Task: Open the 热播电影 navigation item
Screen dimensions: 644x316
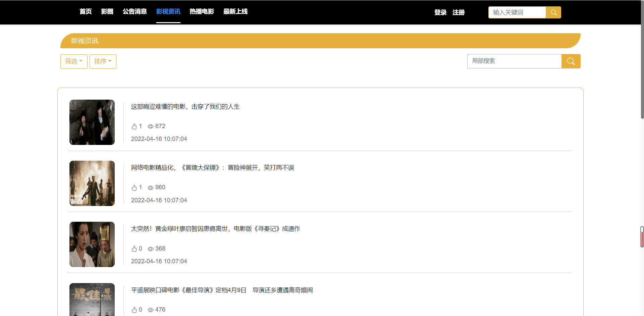Action: (x=202, y=12)
